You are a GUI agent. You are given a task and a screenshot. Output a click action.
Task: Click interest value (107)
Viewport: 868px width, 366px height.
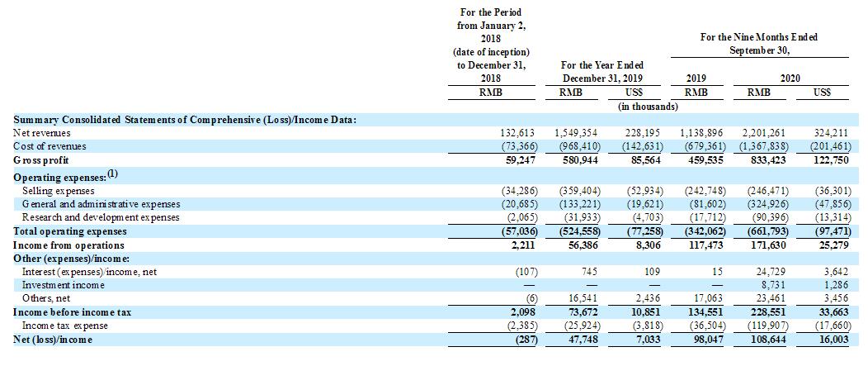[x=526, y=272]
